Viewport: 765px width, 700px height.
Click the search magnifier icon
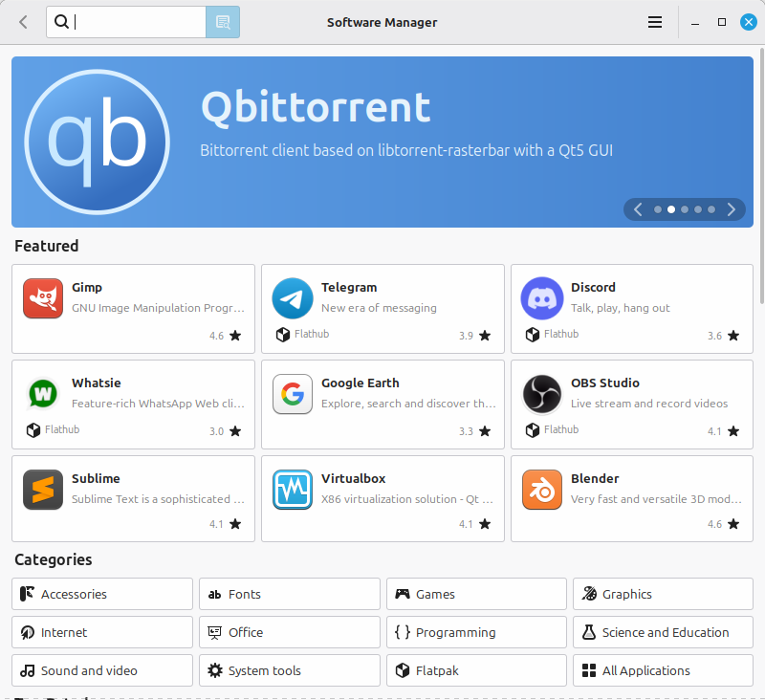61,21
